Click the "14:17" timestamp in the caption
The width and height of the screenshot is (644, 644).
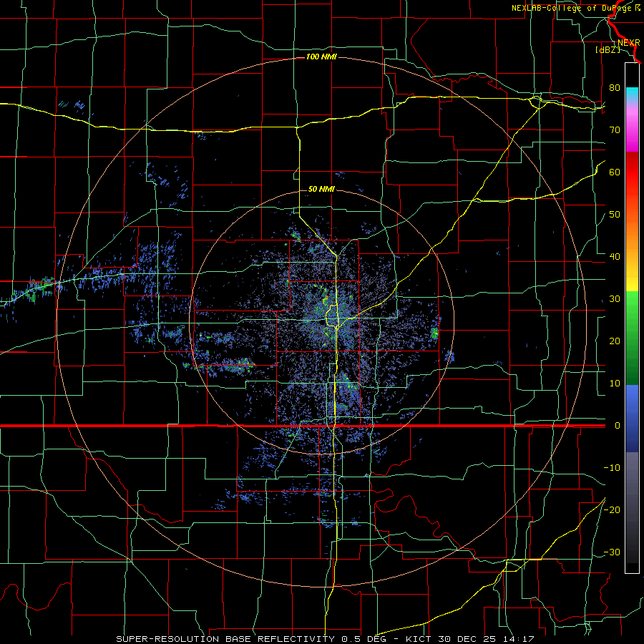point(519,639)
